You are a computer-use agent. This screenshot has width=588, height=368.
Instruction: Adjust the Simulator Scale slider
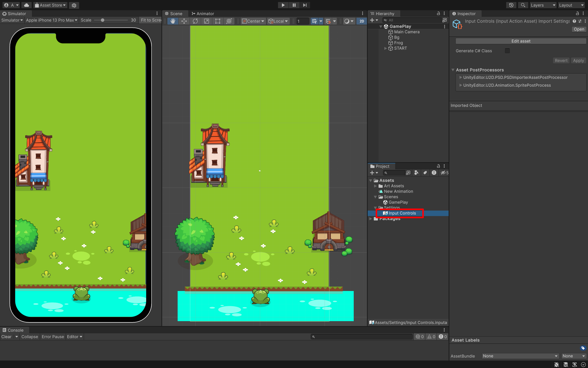[111, 20]
